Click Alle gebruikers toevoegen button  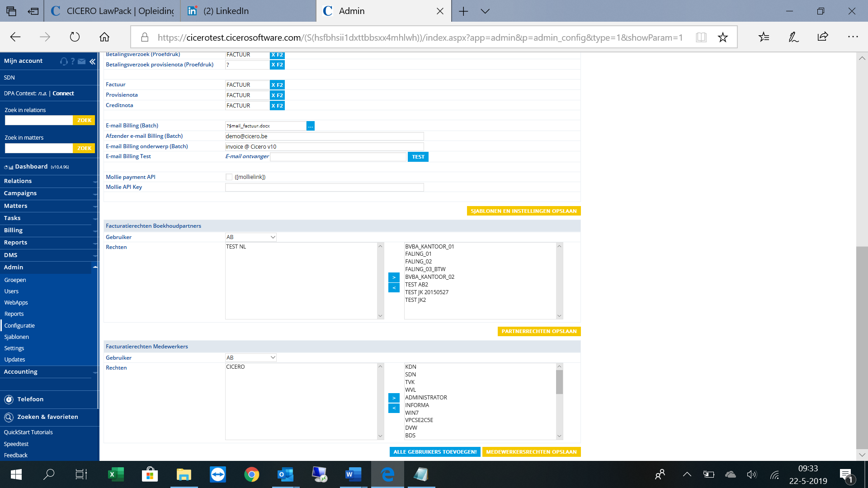tap(435, 452)
